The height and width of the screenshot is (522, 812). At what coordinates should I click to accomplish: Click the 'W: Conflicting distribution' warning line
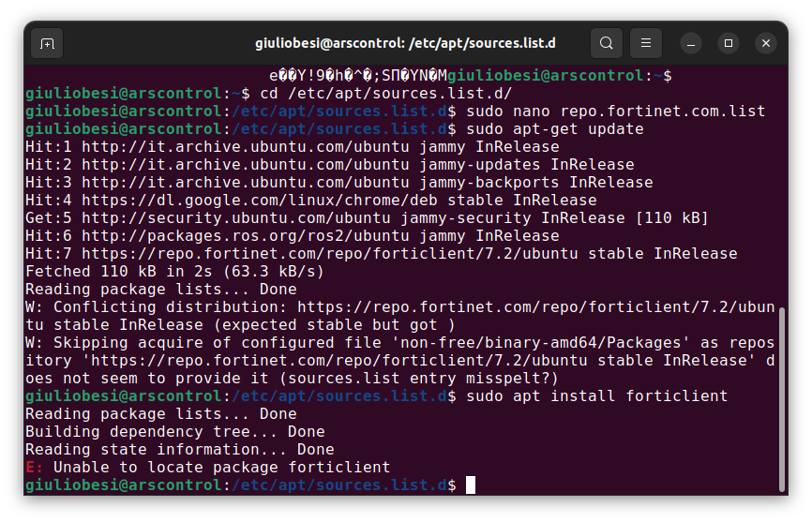[399, 316]
